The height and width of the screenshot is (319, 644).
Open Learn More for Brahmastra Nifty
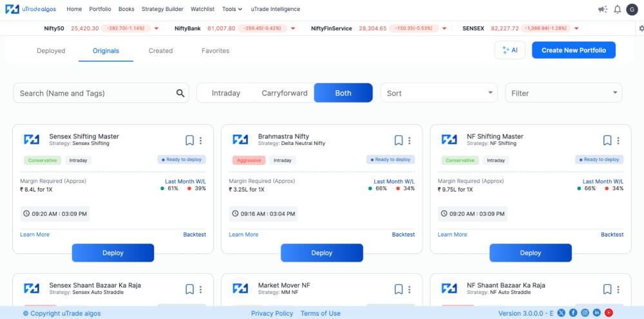pyautogui.click(x=243, y=235)
